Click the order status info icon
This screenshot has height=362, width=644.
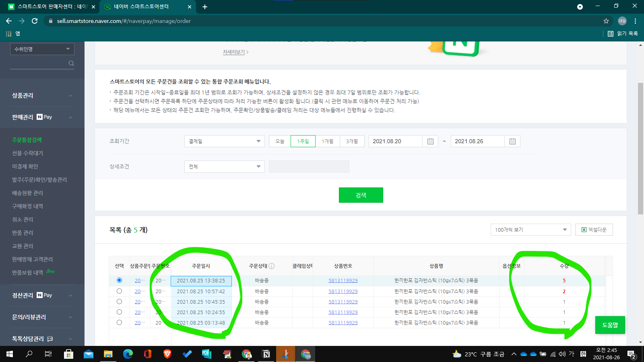(x=272, y=266)
